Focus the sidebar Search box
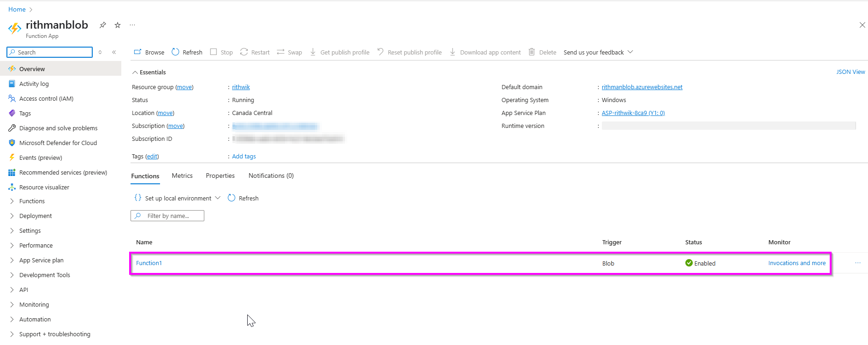Viewport: 868px width, 345px height. 50,52
